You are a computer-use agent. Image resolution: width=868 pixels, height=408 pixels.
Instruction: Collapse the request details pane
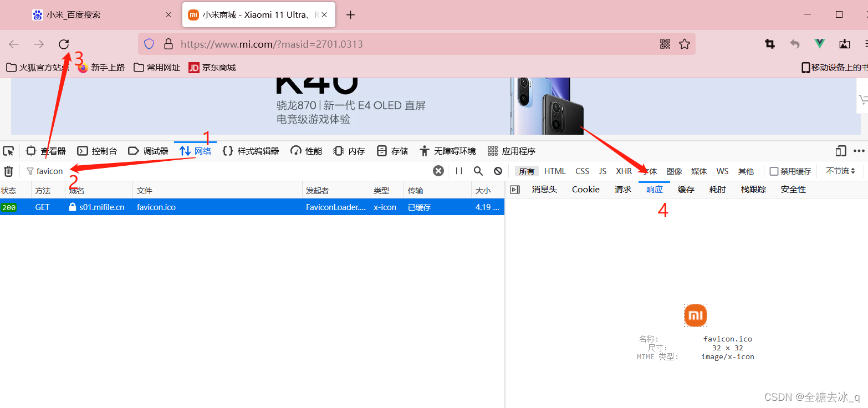click(515, 190)
